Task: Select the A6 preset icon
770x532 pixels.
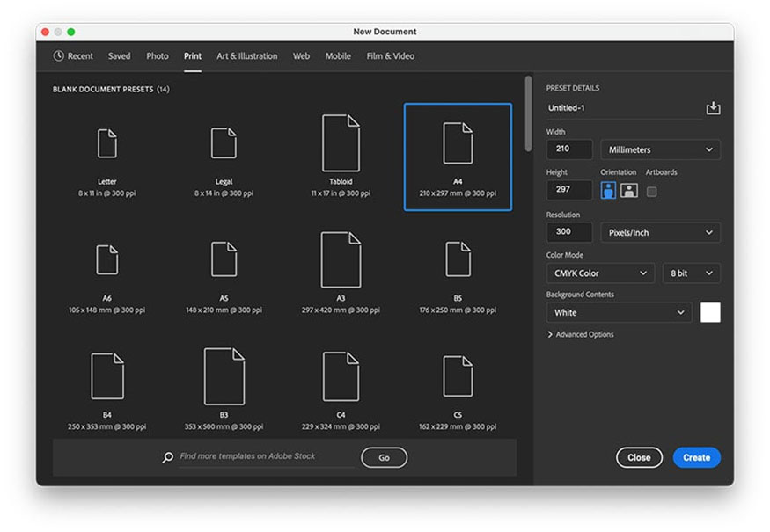Action: [107, 259]
